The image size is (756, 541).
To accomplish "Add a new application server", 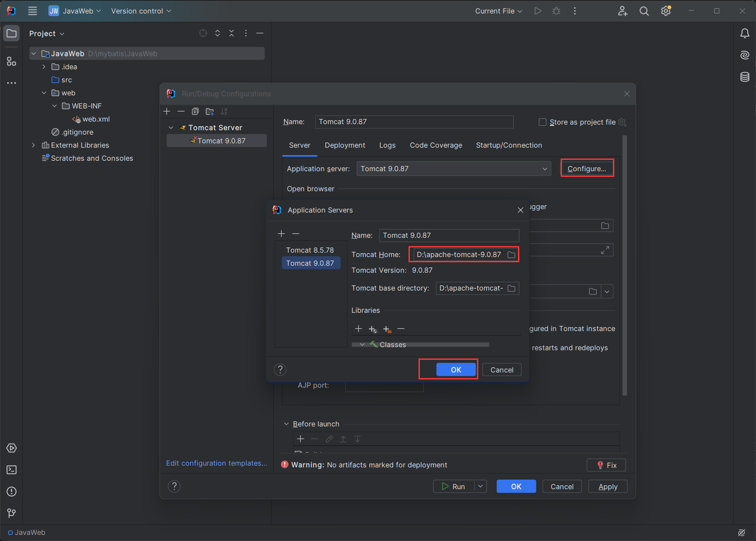I will click(281, 234).
